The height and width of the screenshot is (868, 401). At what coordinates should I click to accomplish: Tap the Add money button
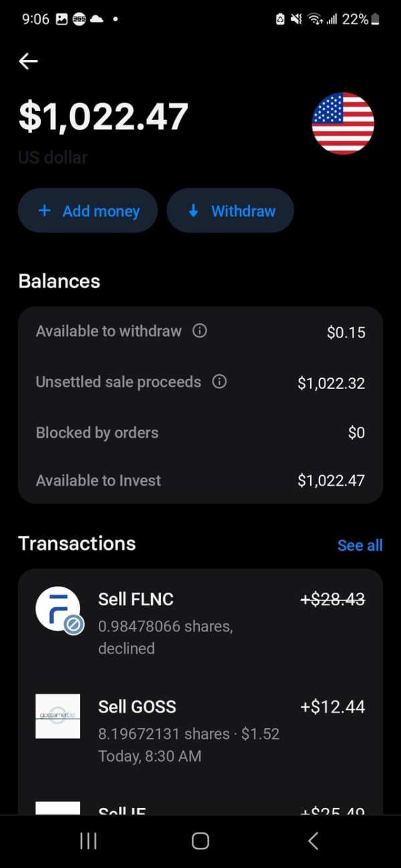pos(88,211)
